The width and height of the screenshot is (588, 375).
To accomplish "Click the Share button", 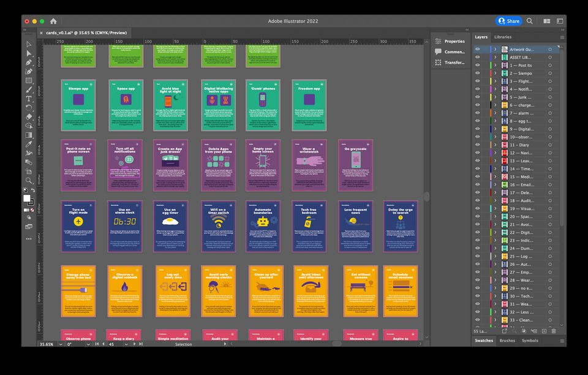I will pyautogui.click(x=509, y=21).
